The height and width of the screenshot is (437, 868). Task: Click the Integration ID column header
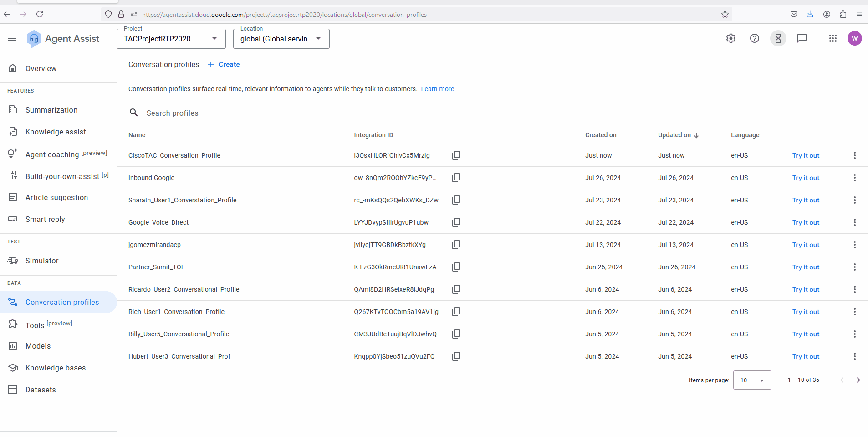(373, 135)
